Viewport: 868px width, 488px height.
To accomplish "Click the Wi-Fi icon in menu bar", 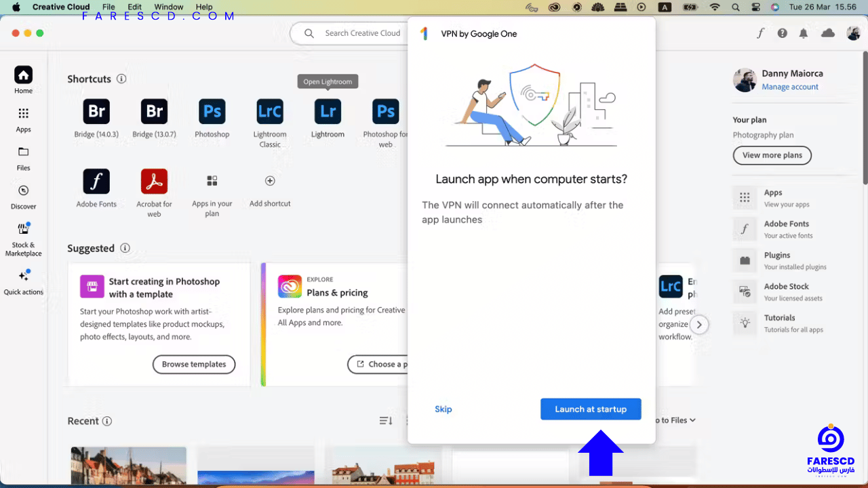I will point(715,7).
